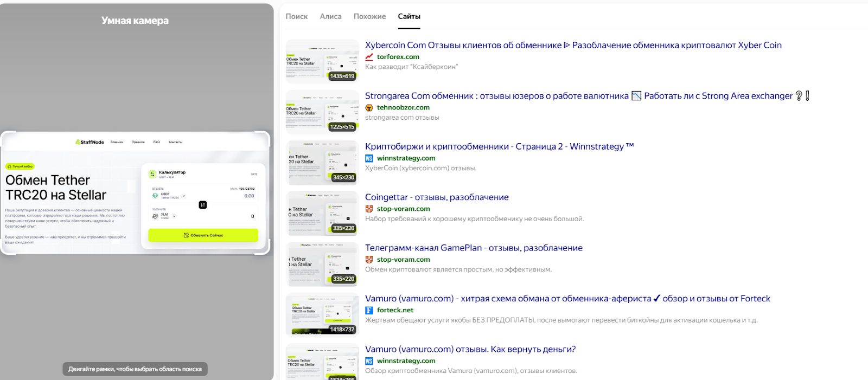Viewport: 868px width, 380px height.
Task: Click the forteck.net favicon icon
Action: [x=369, y=311]
